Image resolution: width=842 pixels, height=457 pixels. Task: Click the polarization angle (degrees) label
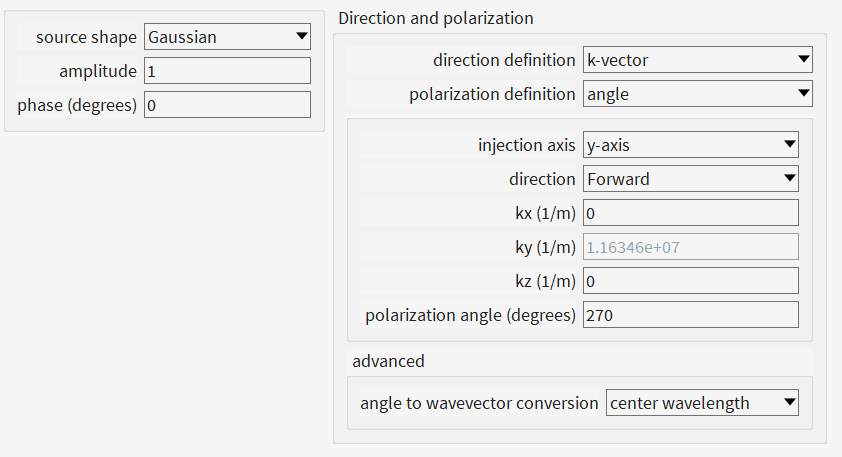470,315
